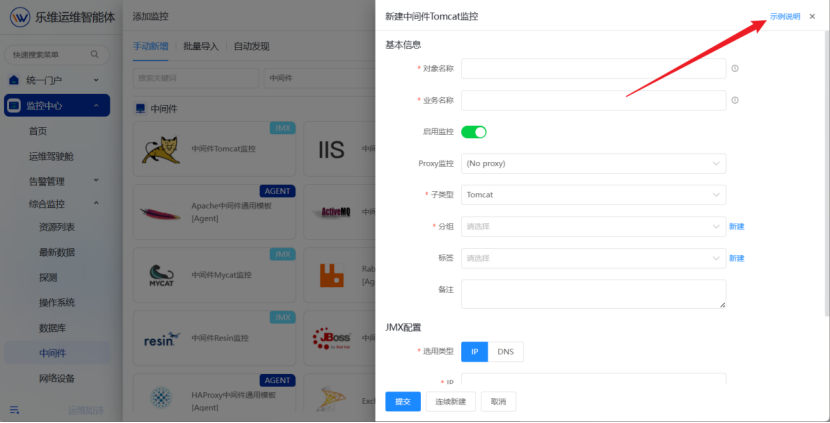Select the MYCAT logo
Image resolution: width=830 pixels, height=423 pixels.
pos(161,275)
